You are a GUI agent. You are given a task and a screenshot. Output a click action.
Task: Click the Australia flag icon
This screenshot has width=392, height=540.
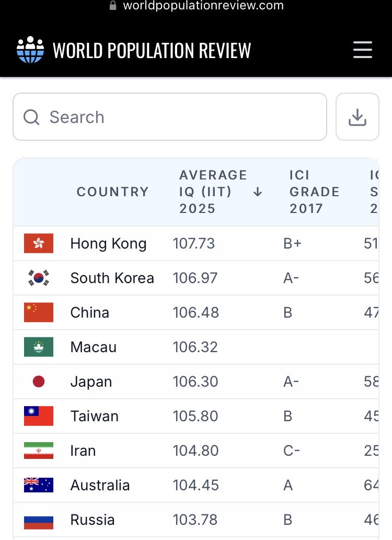click(x=39, y=485)
